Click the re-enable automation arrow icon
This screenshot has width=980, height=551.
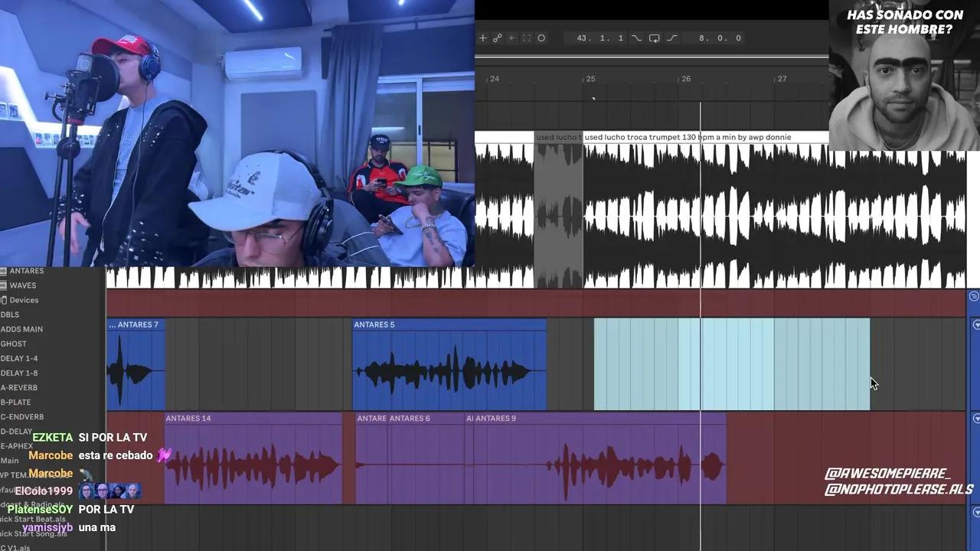pos(511,38)
